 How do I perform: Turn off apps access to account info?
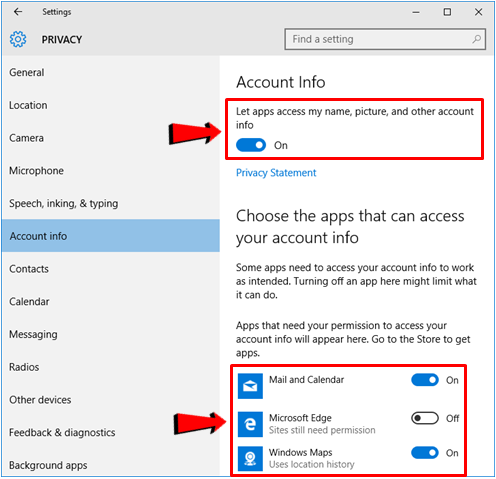pos(251,145)
